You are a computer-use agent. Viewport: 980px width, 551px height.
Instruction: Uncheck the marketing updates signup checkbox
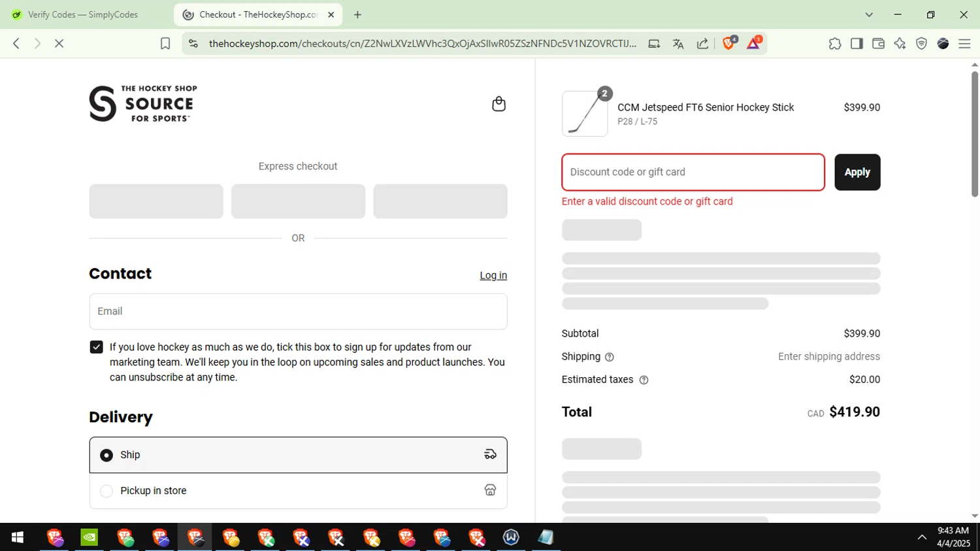click(96, 347)
